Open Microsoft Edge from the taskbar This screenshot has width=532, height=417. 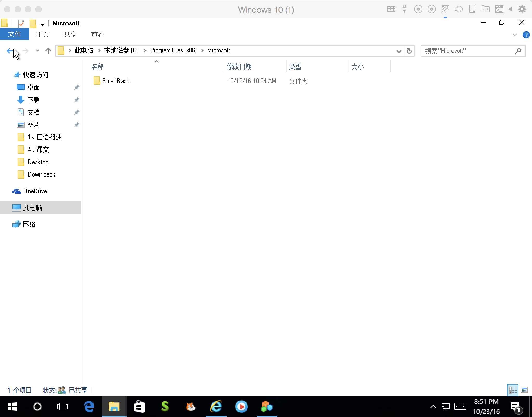pos(89,407)
